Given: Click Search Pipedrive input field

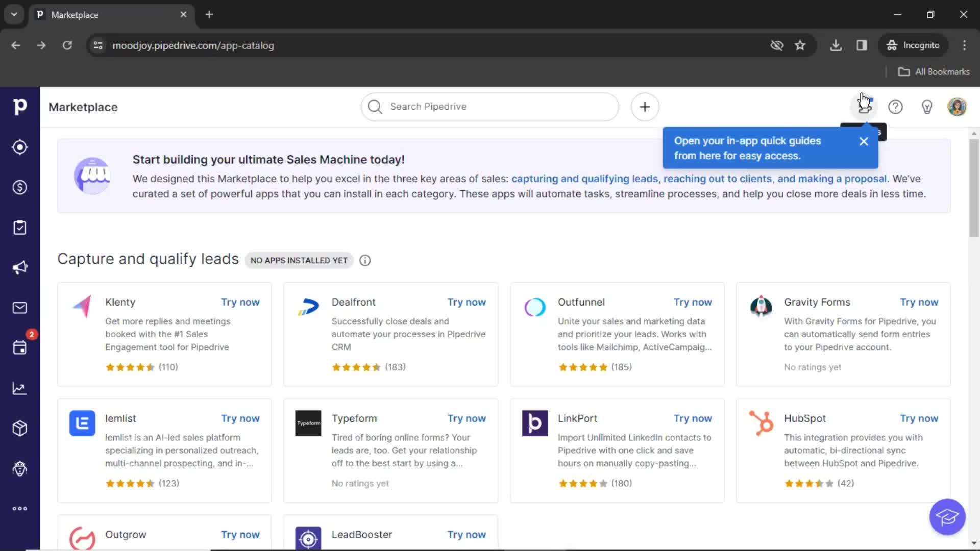Looking at the screenshot, I should pyautogui.click(x=490, y=106).
